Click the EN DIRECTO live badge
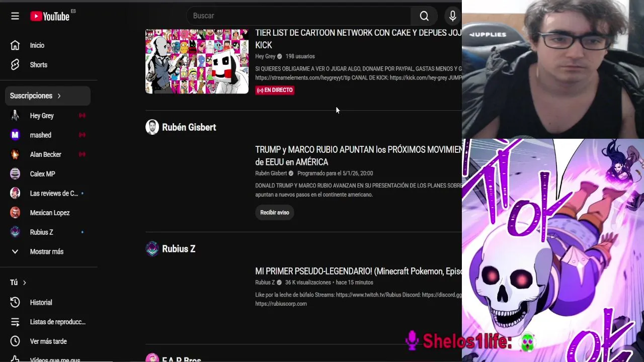This screenshot has width=644, height=362. tap(275, 90)
